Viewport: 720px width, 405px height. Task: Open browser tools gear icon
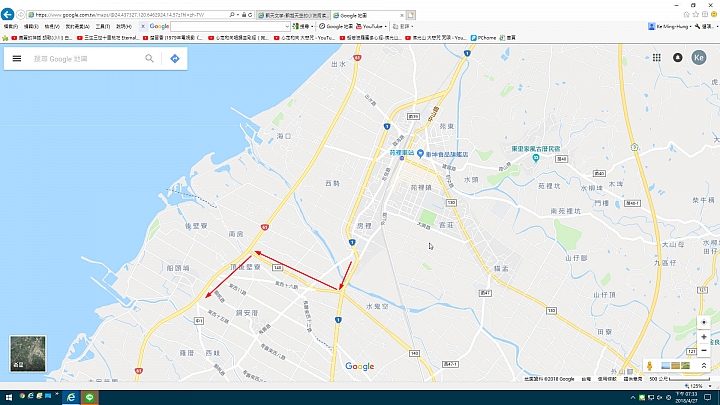pos(705,15)
